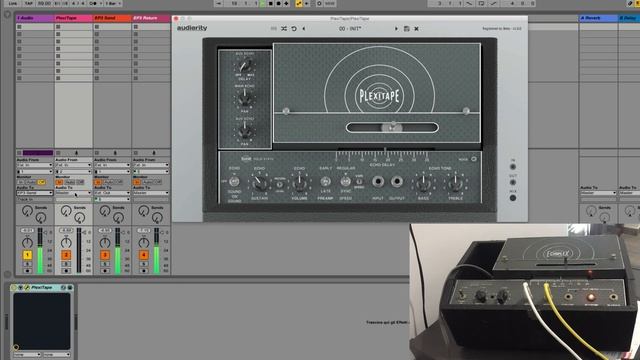Select the EP3 Send track header
640x360 pixels.
coord(112,18)
